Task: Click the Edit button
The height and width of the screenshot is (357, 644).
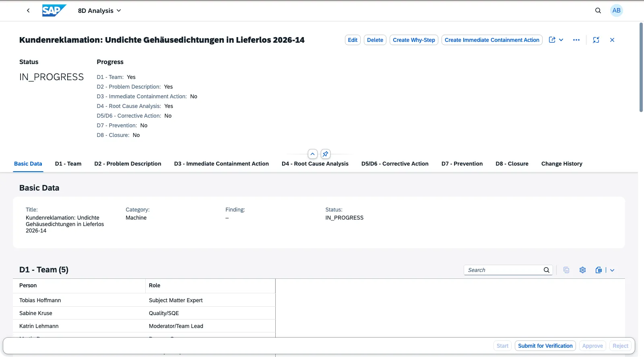Action: 353,40
